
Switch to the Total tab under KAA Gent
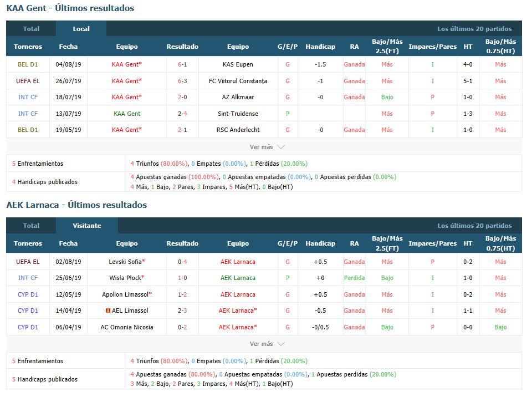point(31,29)
